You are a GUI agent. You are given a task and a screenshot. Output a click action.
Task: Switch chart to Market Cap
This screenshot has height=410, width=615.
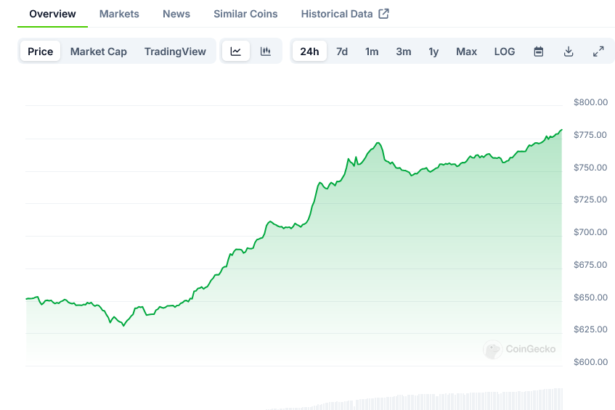(98, 51)
